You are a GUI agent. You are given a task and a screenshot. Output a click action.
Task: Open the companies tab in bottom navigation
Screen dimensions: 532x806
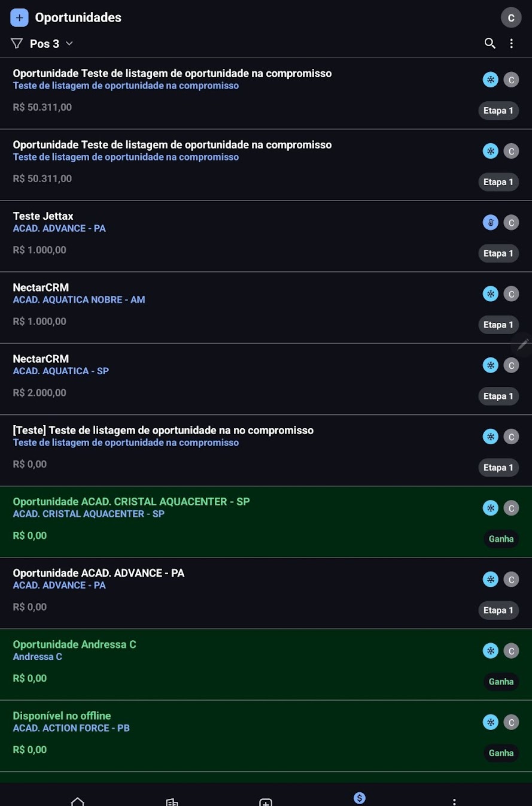tap(172, 802)
